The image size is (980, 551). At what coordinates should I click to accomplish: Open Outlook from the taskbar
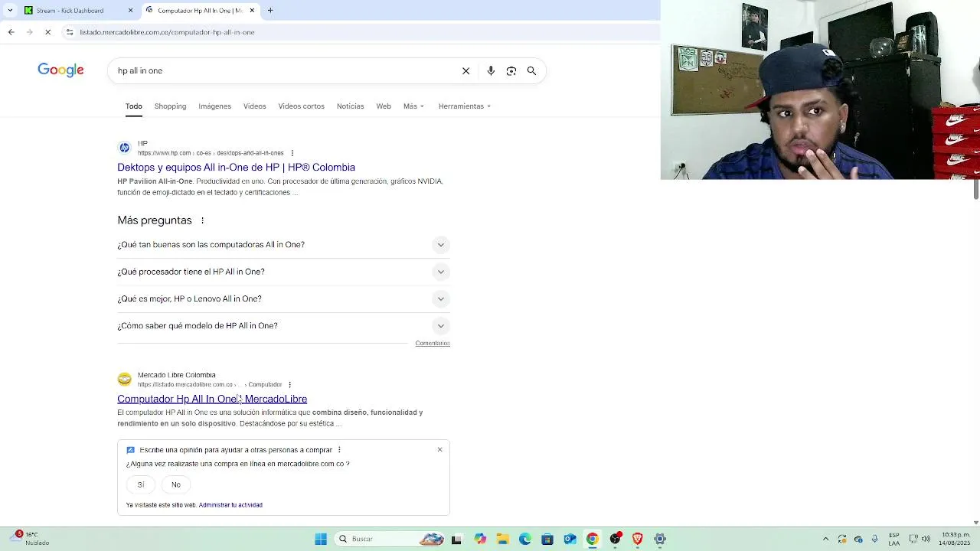pyautogui.click(x=570, y=539)
